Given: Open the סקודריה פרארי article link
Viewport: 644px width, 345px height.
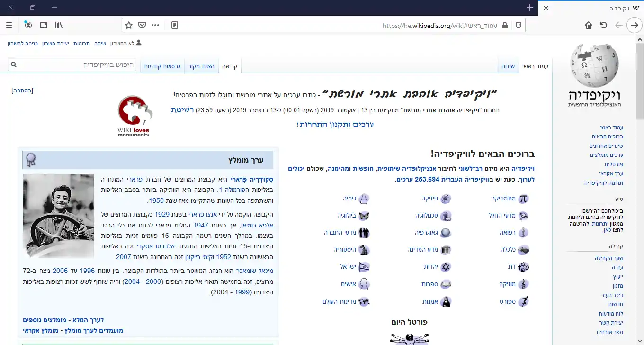Looking at the screenshot, I should pos(251,180).
